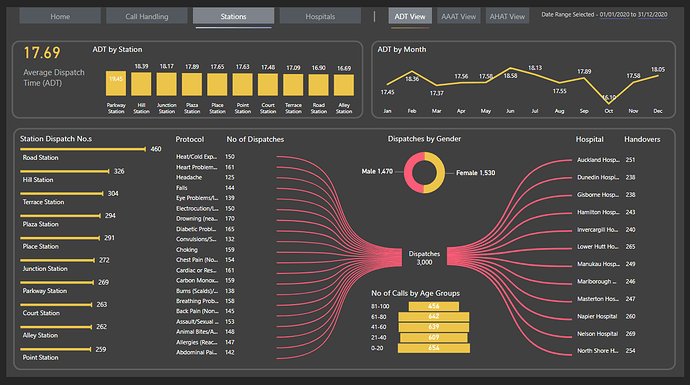This screenshot has width=690, height=385.
Task: Select the Heart Problem... protocol row
Action: [206, 167]
